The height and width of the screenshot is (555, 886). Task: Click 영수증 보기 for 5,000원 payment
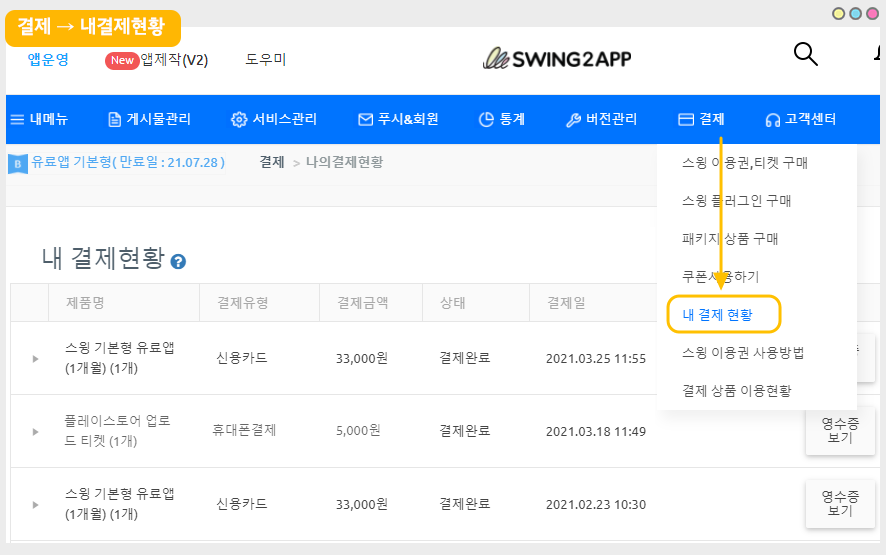(839, 430)
